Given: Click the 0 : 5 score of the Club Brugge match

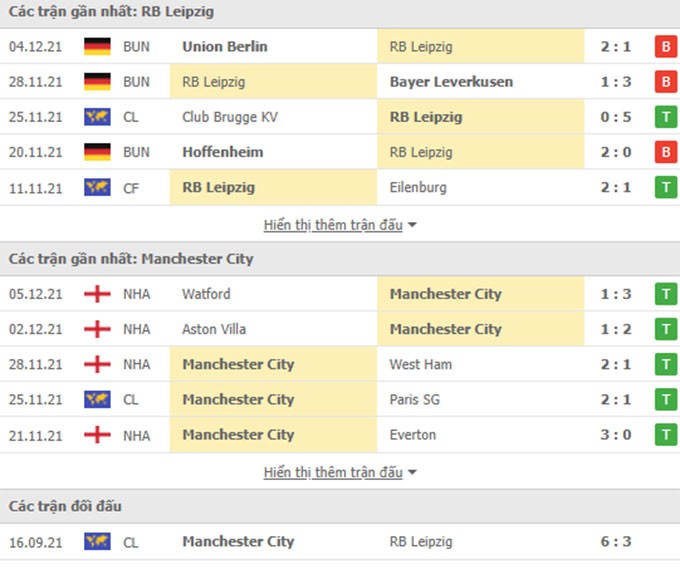Looking at the screenshot, I should click(616, 117).
